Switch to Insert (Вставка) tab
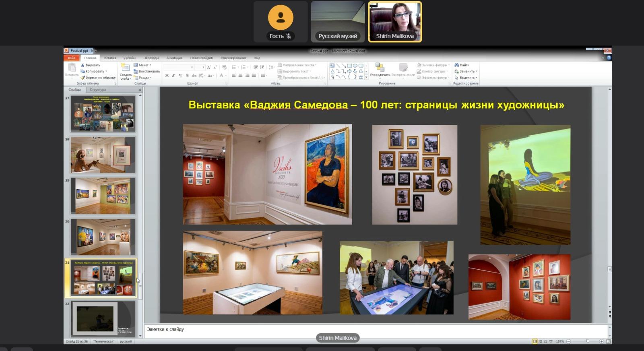This screenshot has width=644, height=351. click(x=110, y=58)
